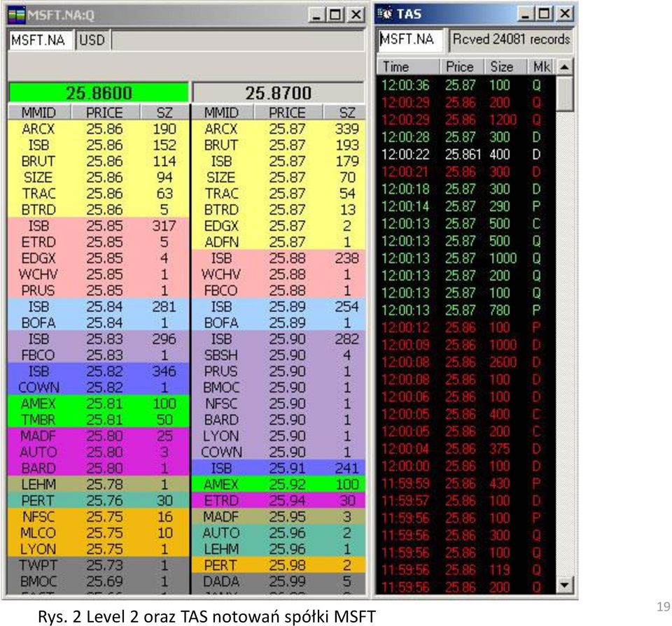Click the TAS scrollbar up arrow
This screenshot has height=626, width=672.
point(565,66)
